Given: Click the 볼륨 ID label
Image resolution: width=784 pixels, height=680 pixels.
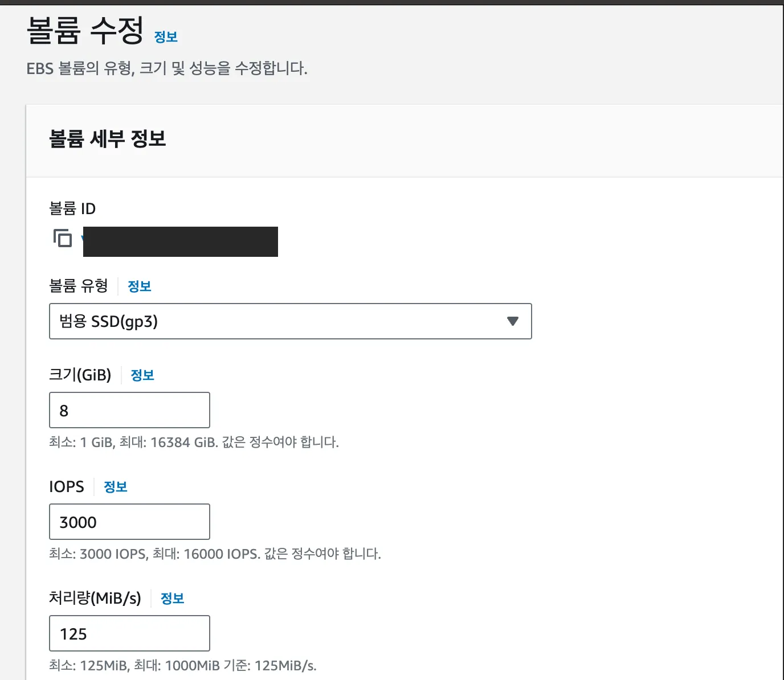Looking at the screenshot, I should [72, 208].
